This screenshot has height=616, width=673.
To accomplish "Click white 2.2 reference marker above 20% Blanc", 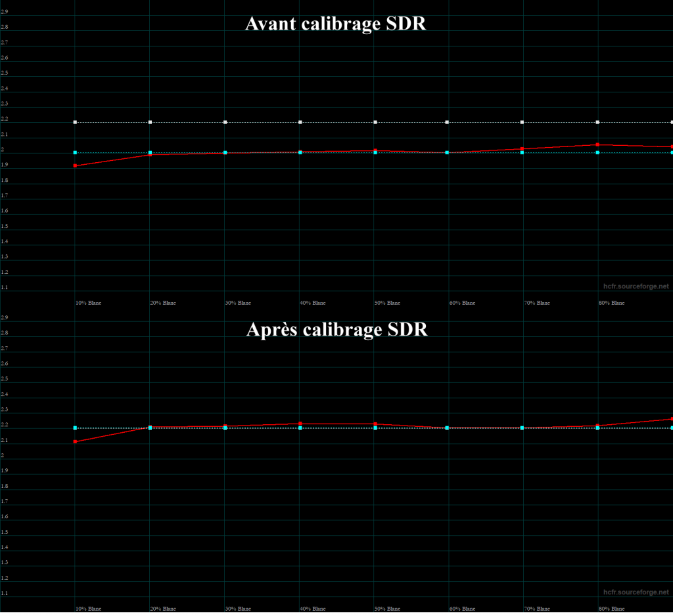I will 150,121.
